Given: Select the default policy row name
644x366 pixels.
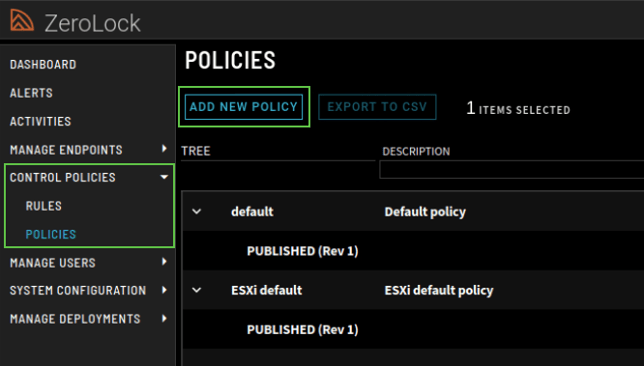Looking at the screenshot, I should coord(252,212).
